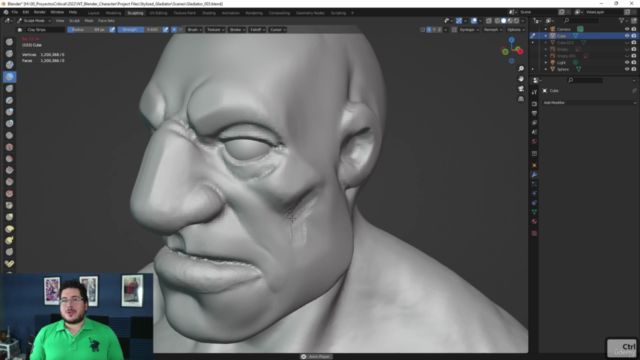
Task: Click the viewport pan hand icon
Action: click(521, 78)
